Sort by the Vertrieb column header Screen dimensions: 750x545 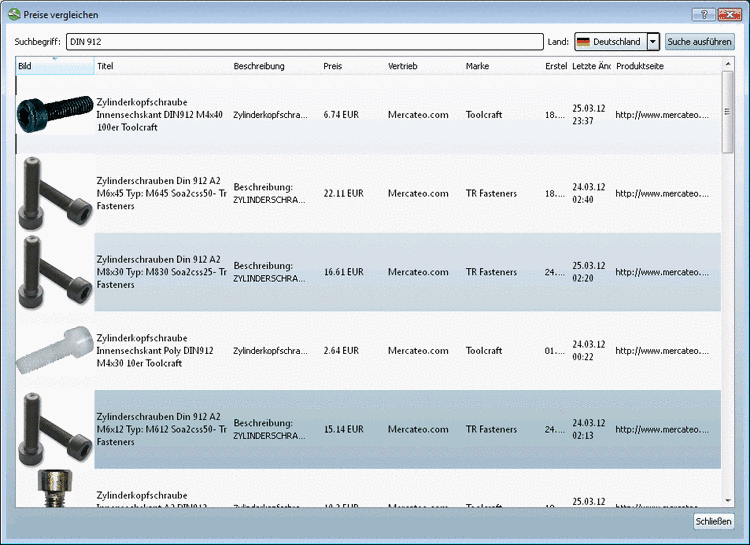[424, 66]
